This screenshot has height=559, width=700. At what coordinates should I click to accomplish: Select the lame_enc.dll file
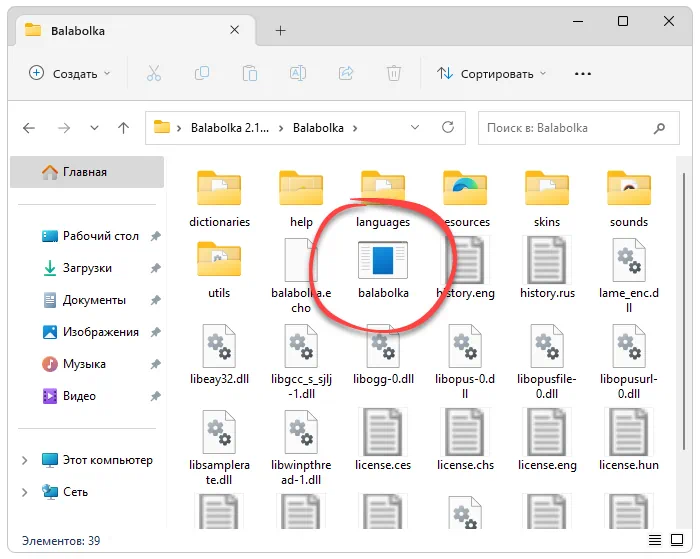(629, 276)
